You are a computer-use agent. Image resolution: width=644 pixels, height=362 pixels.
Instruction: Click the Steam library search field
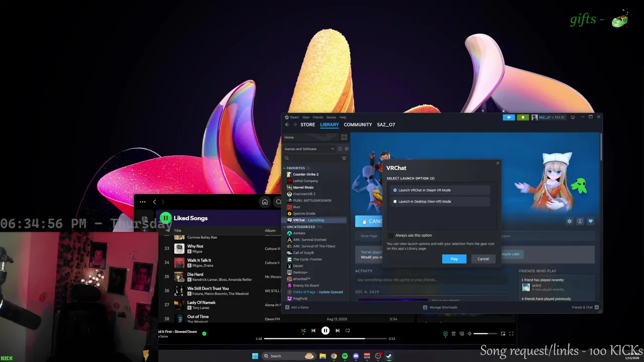(x=312, y=158)
